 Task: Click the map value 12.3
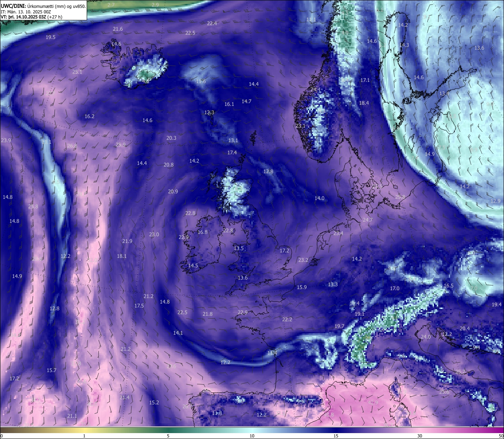[x=209, y=113]
